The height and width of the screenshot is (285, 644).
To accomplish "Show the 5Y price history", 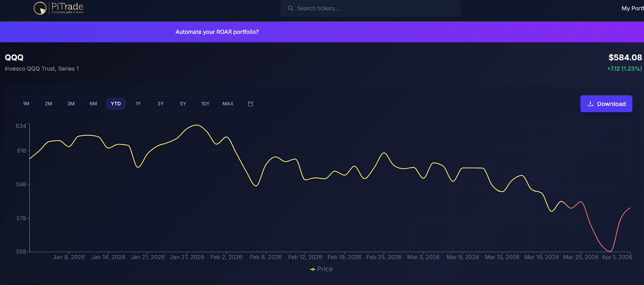I will (183, 104).
